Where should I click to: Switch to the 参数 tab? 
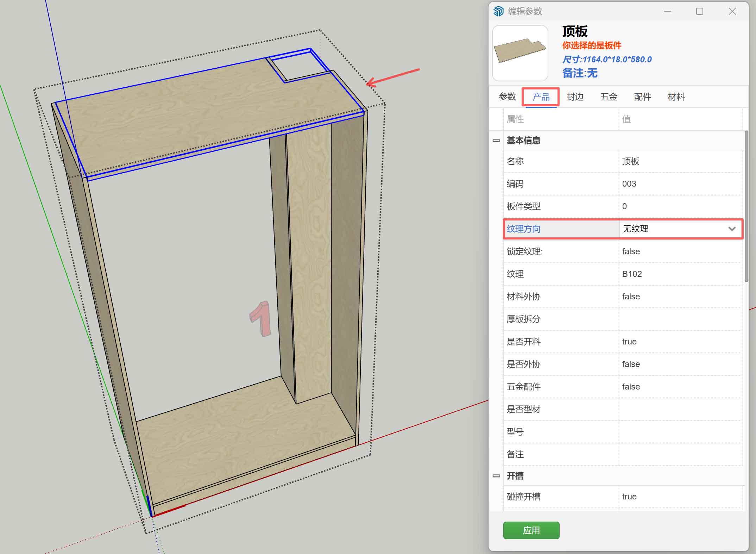pyautogui.click(x=507, y=97)
